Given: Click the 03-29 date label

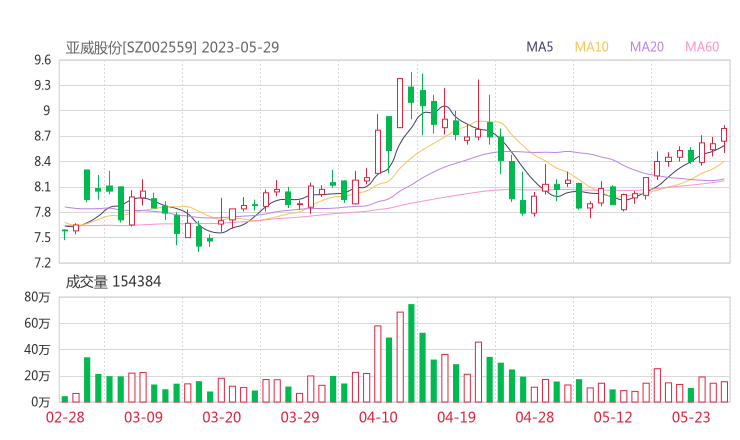Looking at the screenshot, I should click(300, 417).
